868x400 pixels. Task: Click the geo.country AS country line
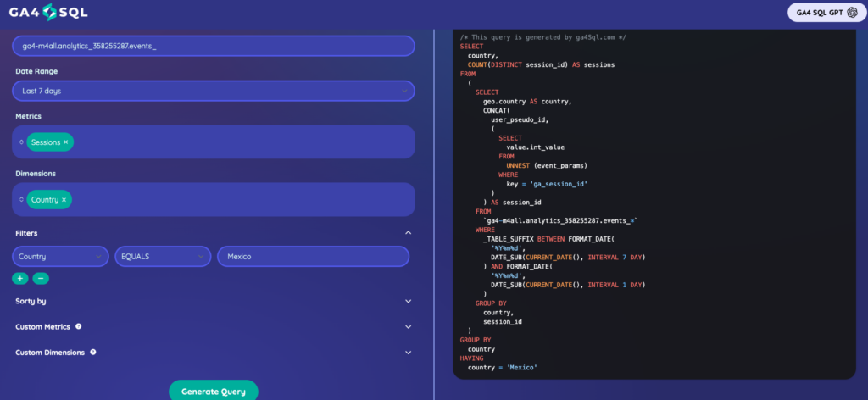pos(527,102)
